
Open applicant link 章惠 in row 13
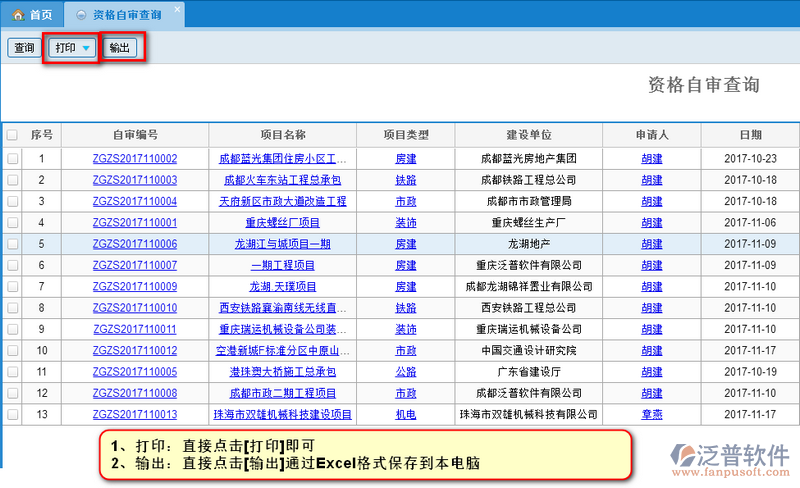(x=651, y=414)
